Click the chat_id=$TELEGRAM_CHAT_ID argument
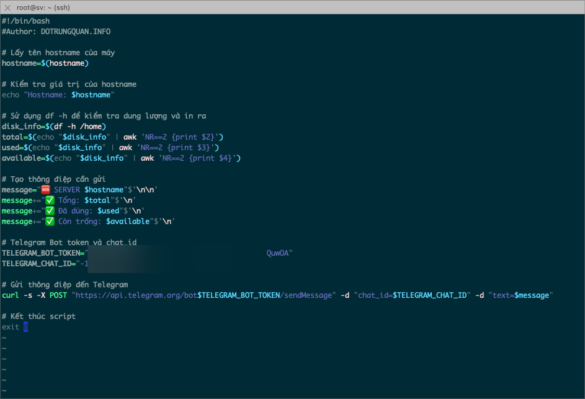This screenshot has height=399, width=585. (412, 295)
